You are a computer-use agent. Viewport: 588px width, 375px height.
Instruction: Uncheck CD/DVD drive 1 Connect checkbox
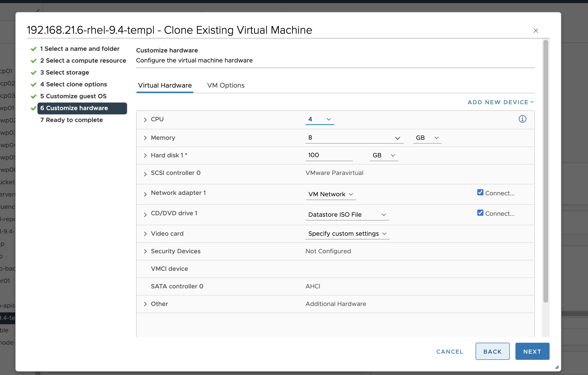pos(480,213)
